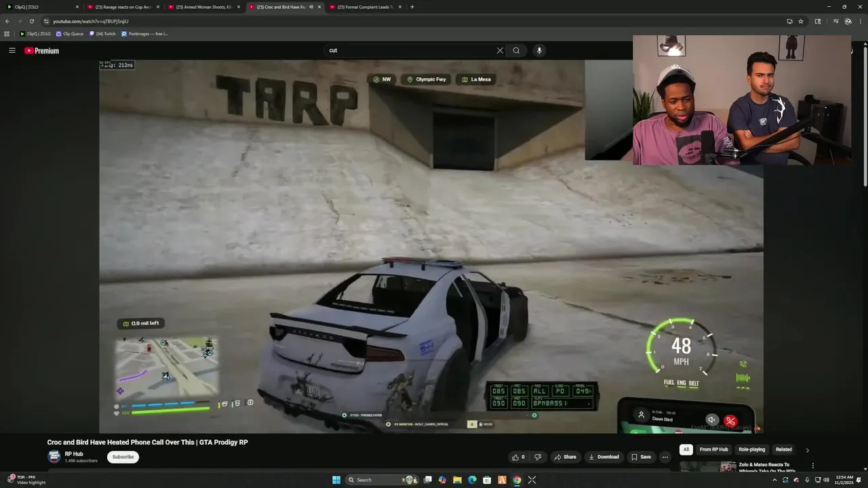
Task: Download the video for offline viewing
Action: tap(604, 457)
